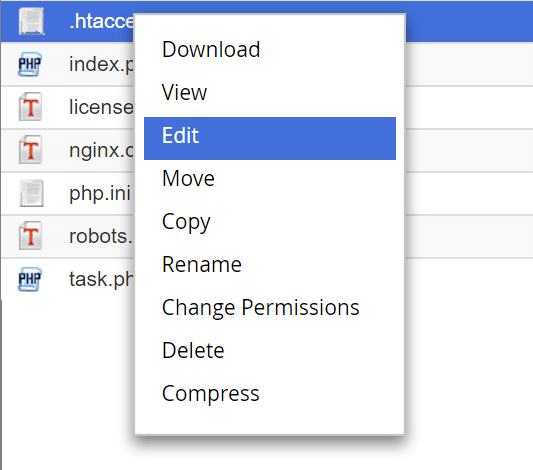Click the PHP icon for task file

pos(30,279)
